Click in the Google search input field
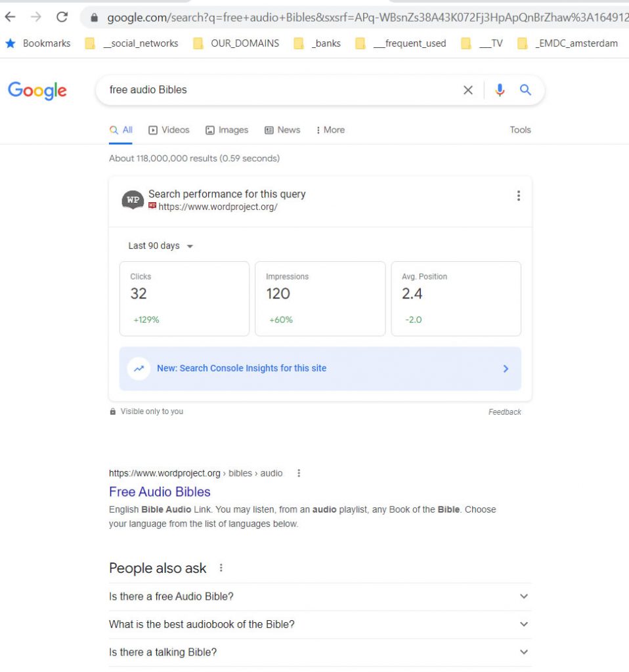Image resolution: width=629 pixels, height=672 pixels. 276,90
